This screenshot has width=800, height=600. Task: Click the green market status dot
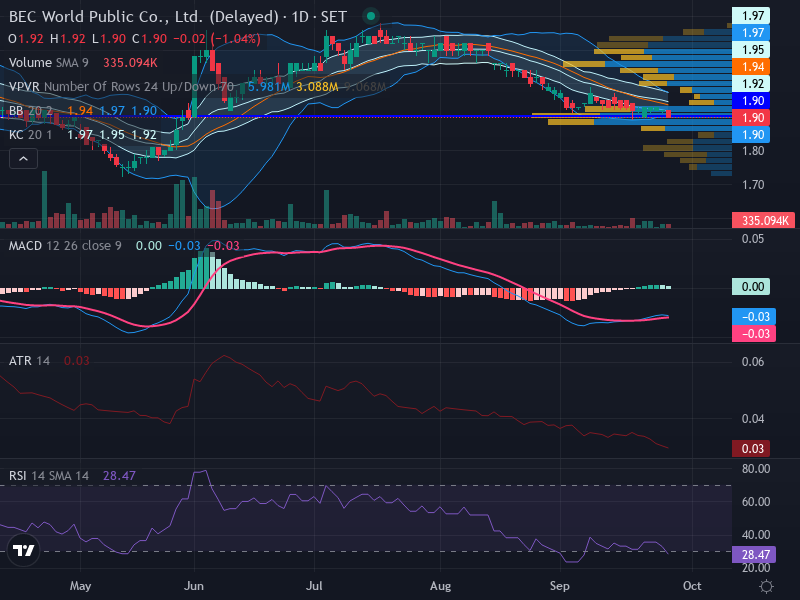(x=371, y=16)
